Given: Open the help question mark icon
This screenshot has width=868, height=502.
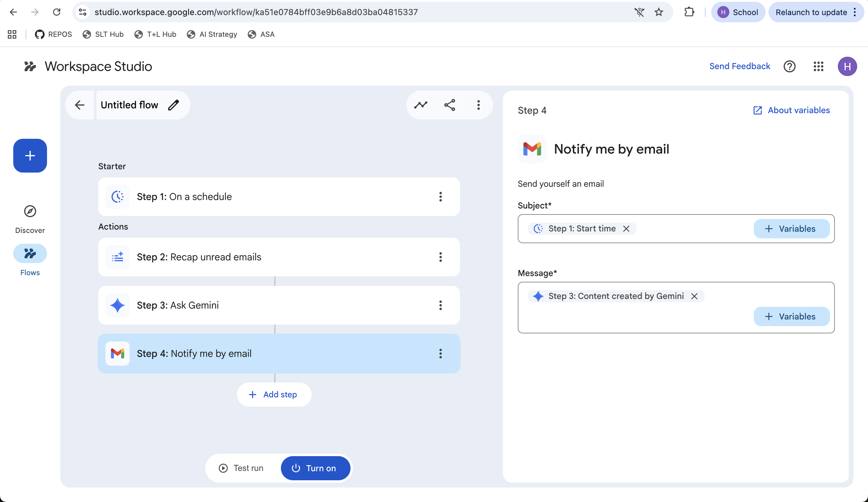Looking at the screenshot, I should click(x=789, y=66).
